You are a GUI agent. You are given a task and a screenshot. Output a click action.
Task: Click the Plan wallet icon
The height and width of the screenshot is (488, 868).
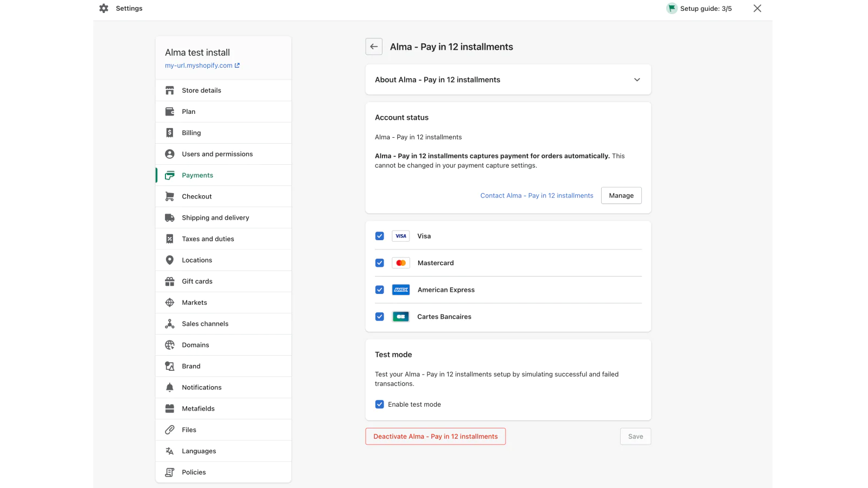[x=170, y=112]
